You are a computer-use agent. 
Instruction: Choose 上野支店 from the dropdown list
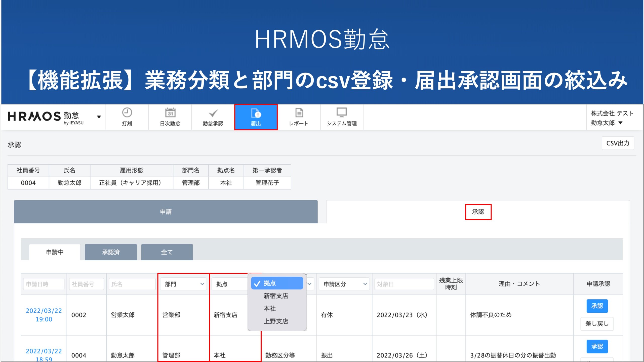pos(276,321)
